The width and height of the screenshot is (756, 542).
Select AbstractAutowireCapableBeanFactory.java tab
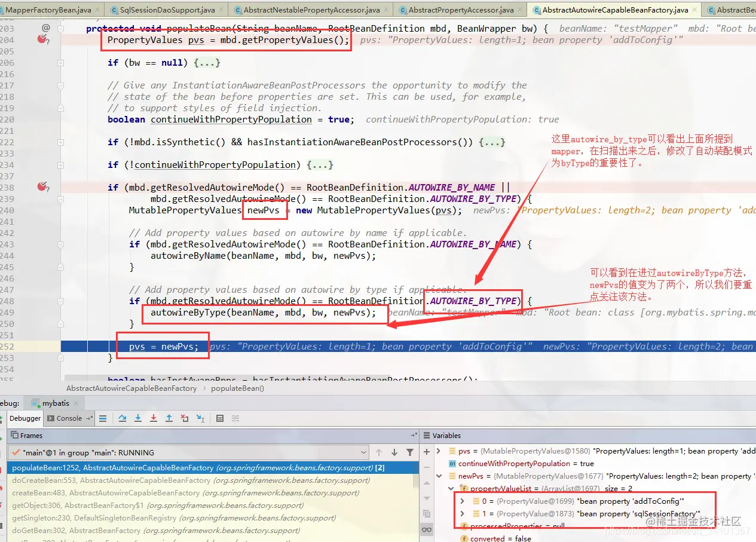(613, 10)
